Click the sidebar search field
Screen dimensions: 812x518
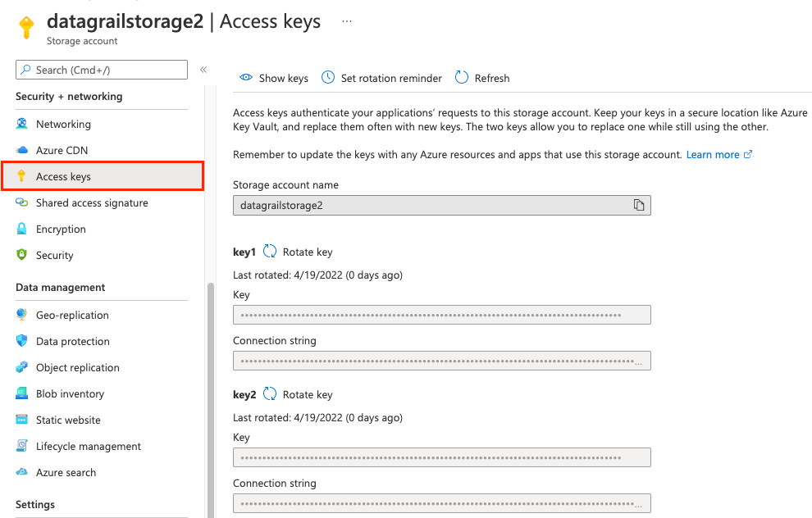[x=102, y=70]
